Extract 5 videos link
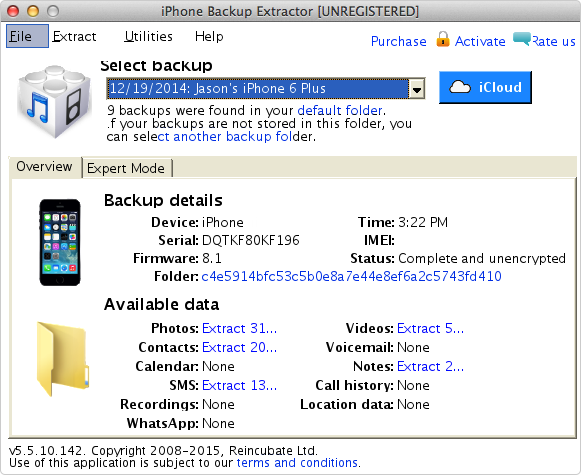The image size is (581, 475). click(430, 328)
